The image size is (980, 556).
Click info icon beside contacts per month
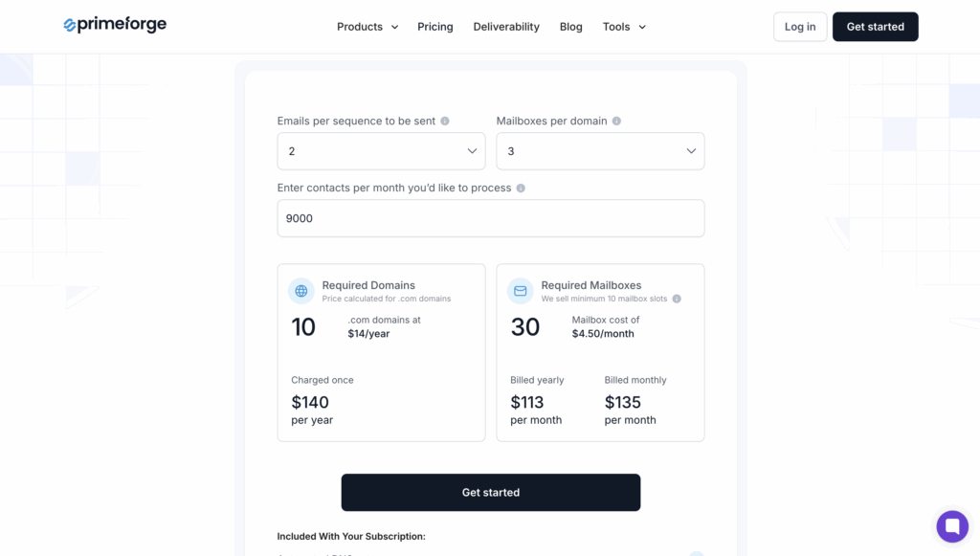pyautogui.click(x=521, y=189)
